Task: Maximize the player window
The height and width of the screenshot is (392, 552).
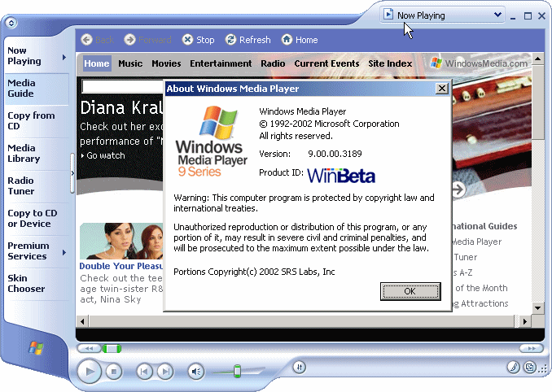Action: coord(528,15)
